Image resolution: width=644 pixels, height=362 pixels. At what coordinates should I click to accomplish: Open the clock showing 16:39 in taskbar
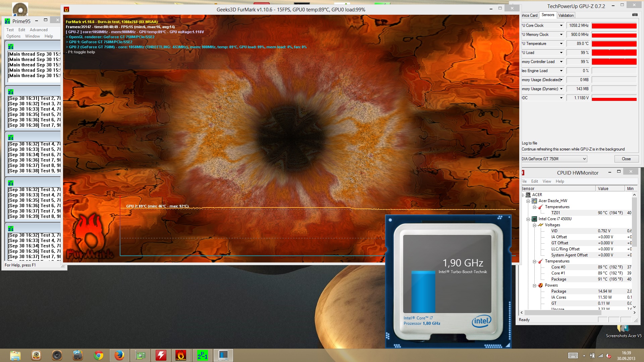click(x=626, y=356)
